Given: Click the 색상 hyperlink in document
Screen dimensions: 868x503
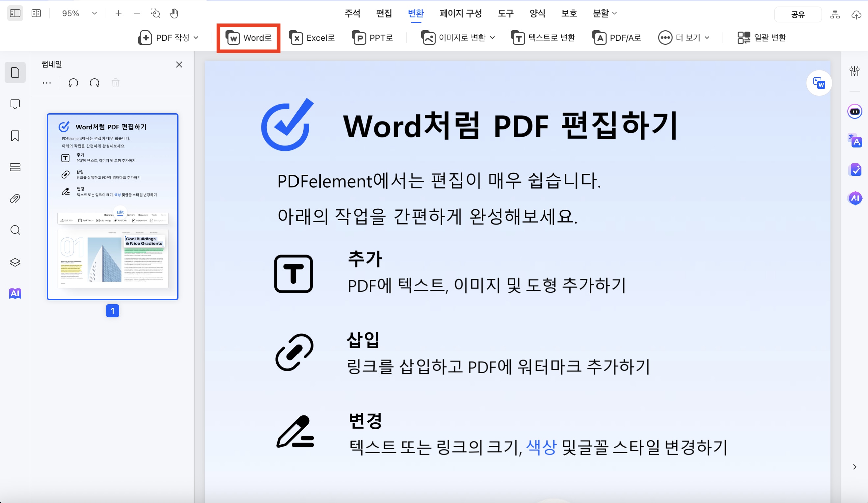Looking at the screenshot, I should point(541,448).
